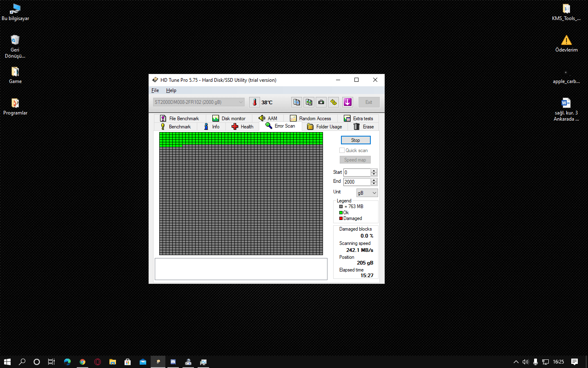Select the apple_carb desktop file
This screenshot has width=588, height=368.
[566, 77]
